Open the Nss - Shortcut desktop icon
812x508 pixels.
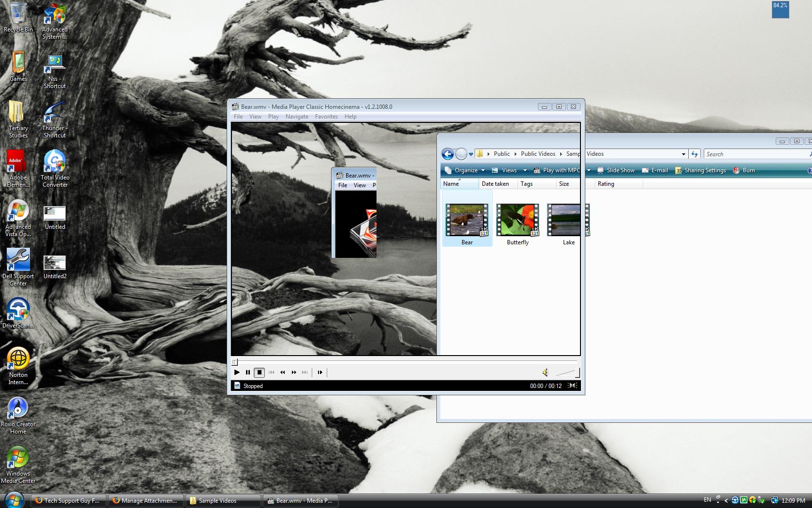[55, 71]
